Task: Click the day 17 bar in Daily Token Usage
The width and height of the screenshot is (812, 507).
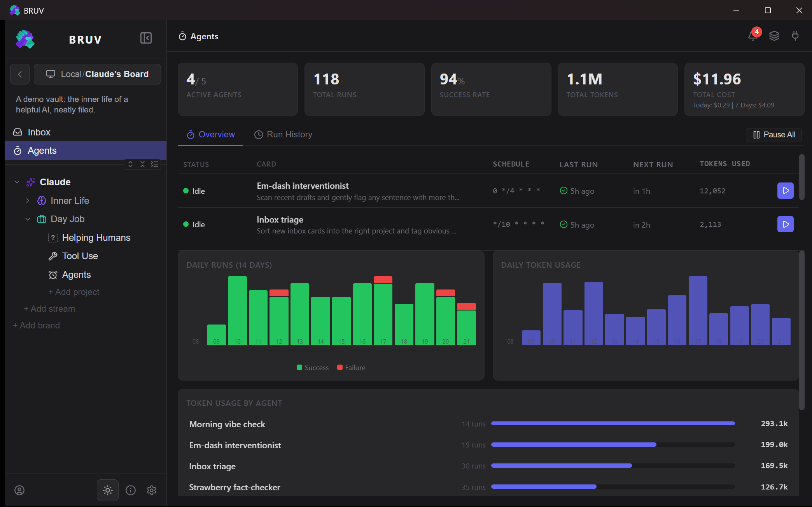Action: click(698, 311)
